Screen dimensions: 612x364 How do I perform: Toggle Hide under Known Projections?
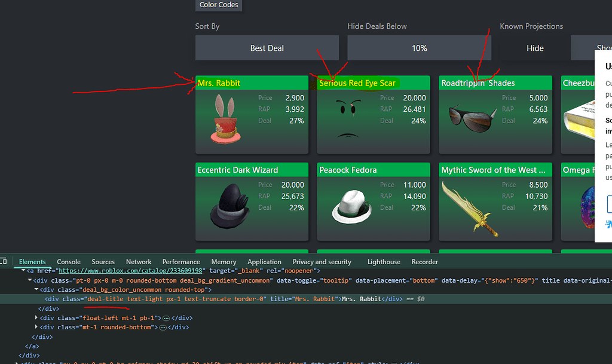click(x=534, y=48)
